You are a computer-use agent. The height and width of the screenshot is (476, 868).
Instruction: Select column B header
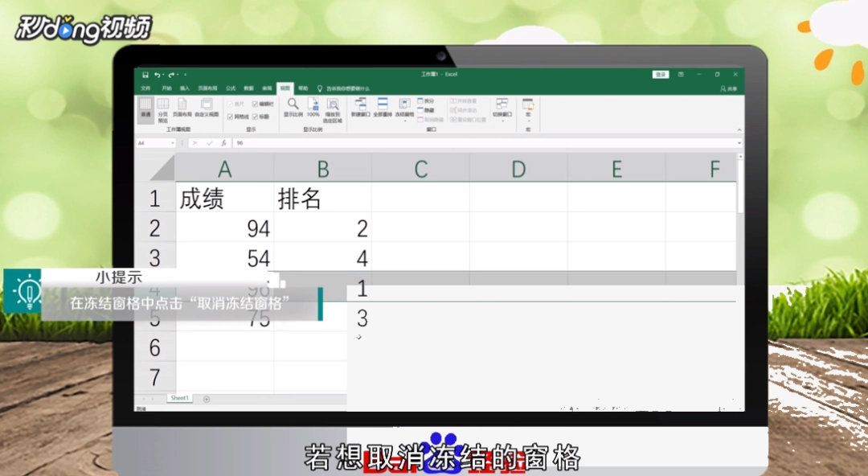pos(323,169)
